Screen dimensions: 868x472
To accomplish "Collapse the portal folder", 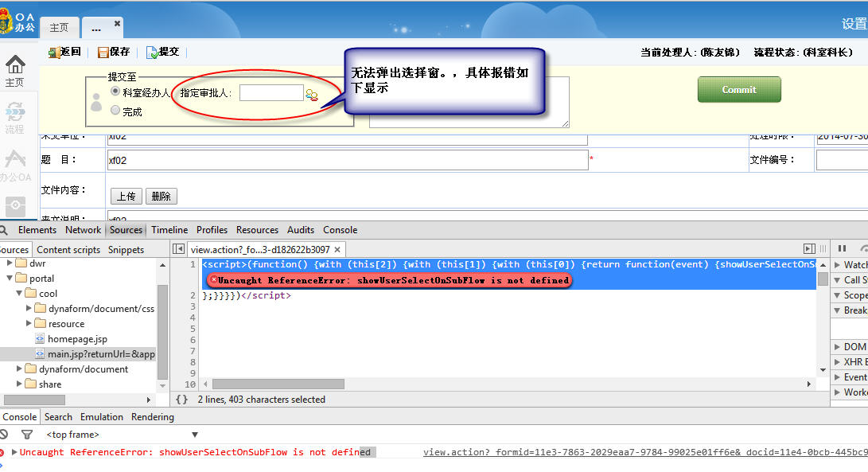I will (x=10, y=278).
